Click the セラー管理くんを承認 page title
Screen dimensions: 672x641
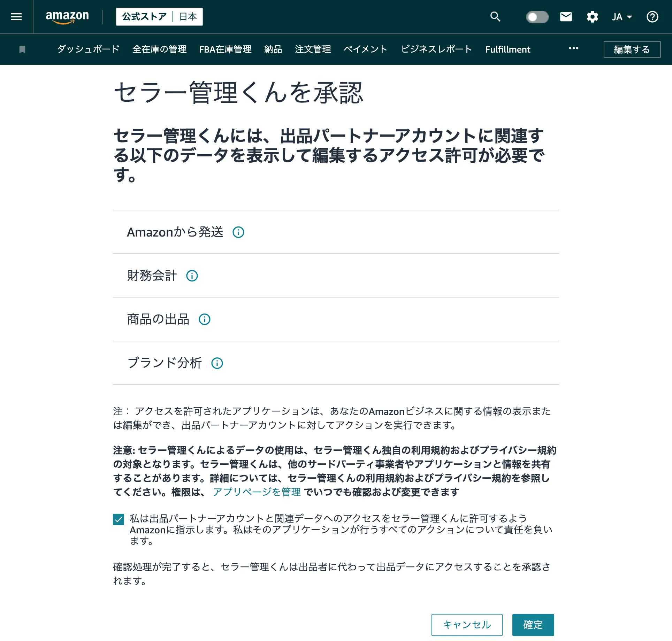[x=239, y=93]
